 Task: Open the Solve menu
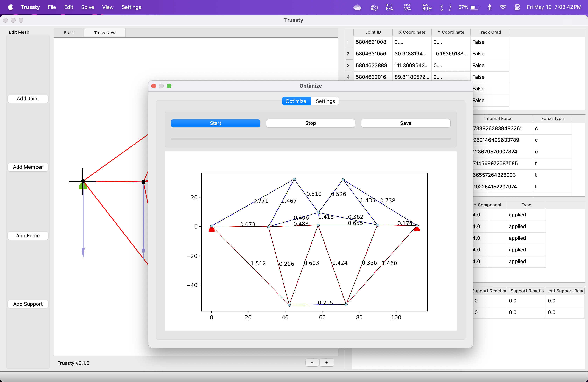[x=87, y=7]
